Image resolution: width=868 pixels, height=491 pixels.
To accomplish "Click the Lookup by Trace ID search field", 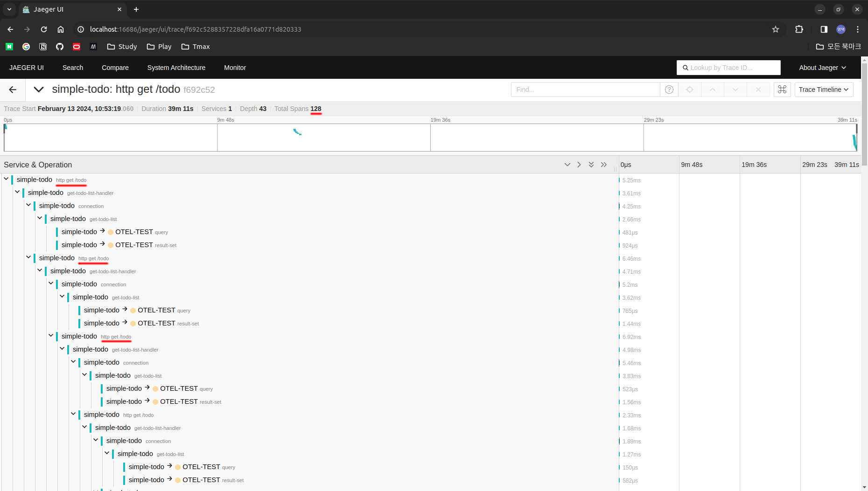I will (x=728, y=67).
